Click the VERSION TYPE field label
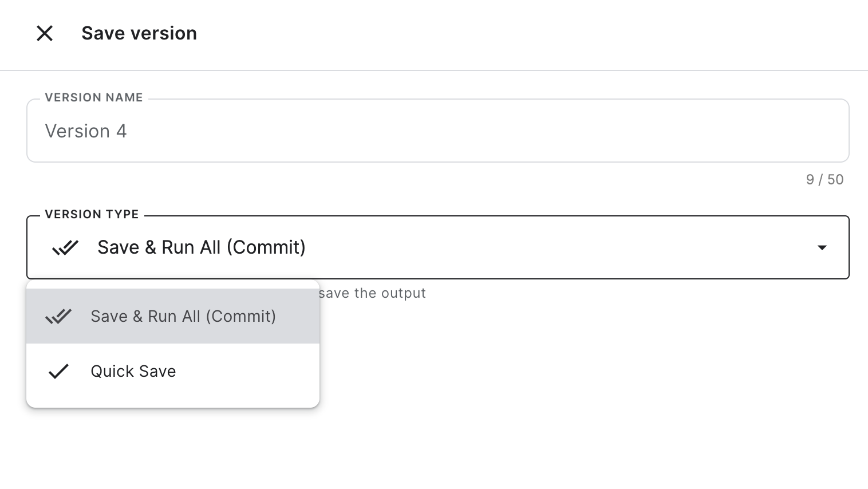This screenshot has width=868, height=489. click(92, 214)
